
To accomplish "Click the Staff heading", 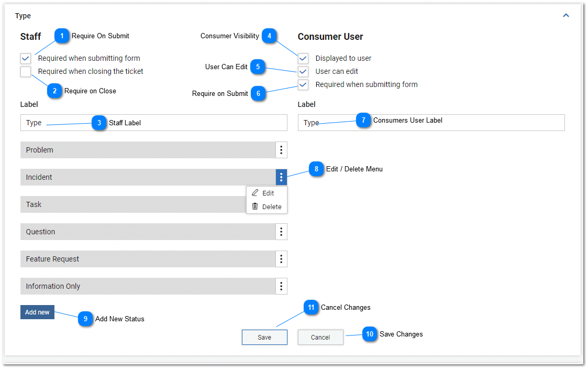I will point(30,36).
